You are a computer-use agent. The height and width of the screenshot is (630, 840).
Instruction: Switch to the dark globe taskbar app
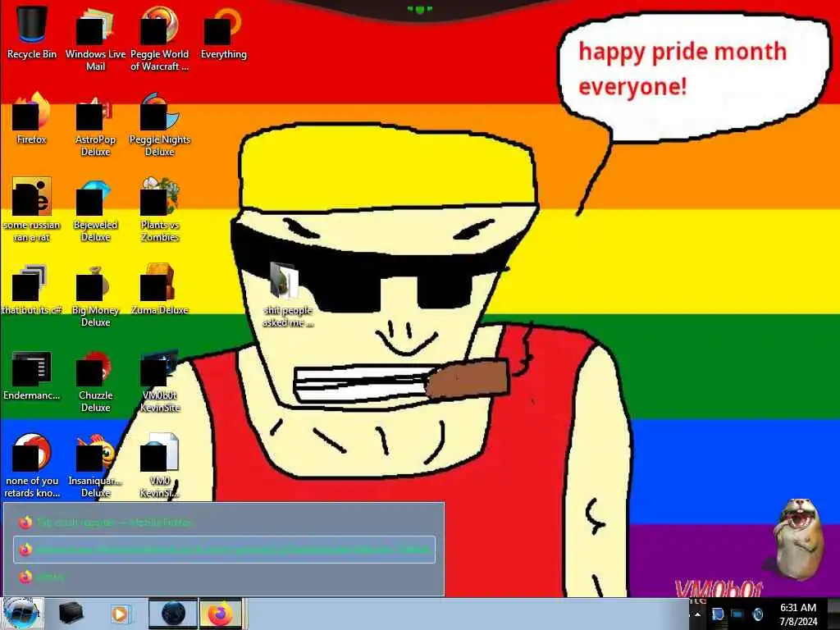point(172,614)
